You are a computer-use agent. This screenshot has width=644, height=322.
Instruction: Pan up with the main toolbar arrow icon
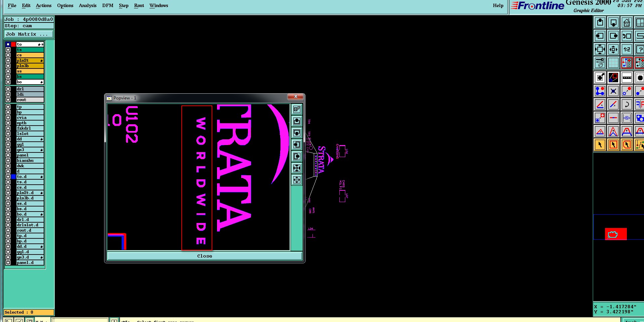600,22
